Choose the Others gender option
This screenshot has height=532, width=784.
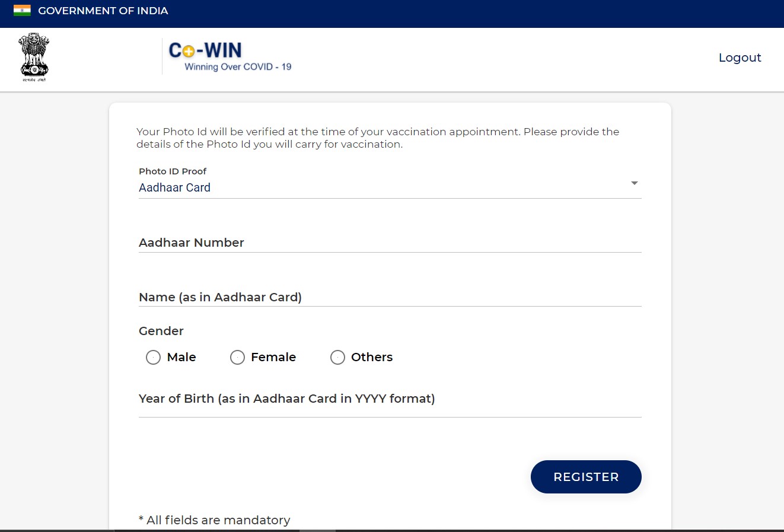(x=337, y=357)
